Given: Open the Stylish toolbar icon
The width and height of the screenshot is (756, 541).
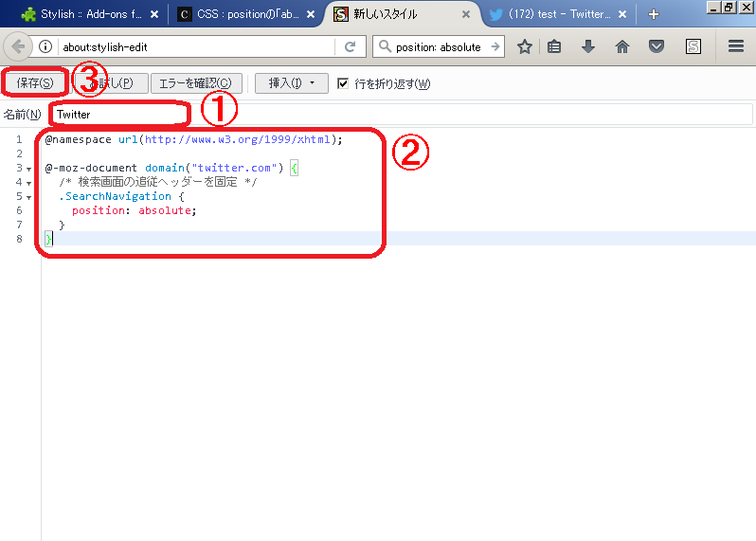Looking at the screenshot, I should pyautogui.click(x=693, y=46).
